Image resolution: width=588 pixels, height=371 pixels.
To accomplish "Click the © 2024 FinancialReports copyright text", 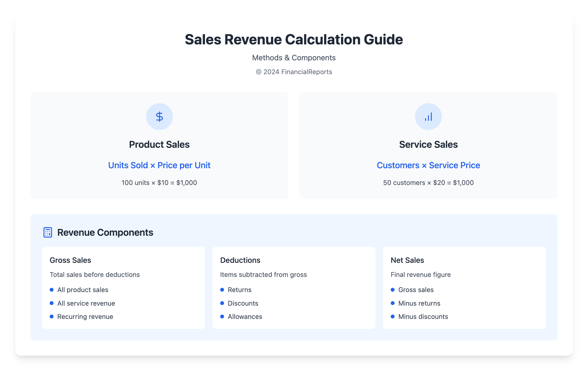I will pos(294,71).
